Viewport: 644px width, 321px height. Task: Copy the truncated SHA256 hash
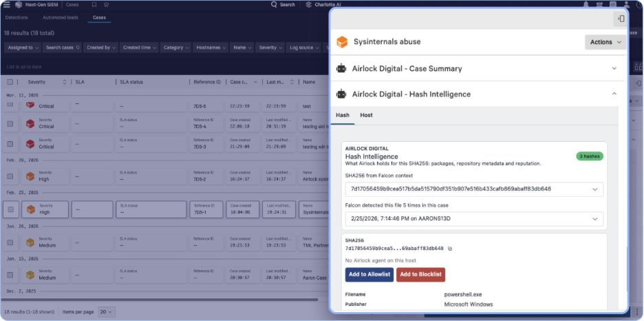point(450,249)
